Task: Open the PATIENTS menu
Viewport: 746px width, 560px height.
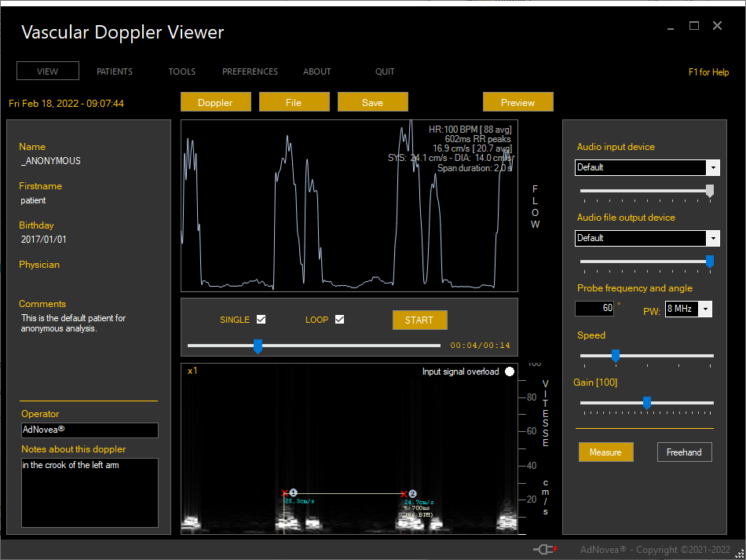Action: pyautogui.click(x=115, y=71)
